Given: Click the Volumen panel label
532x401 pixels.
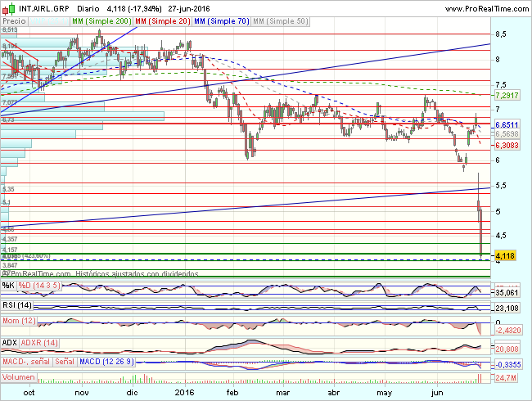Looking at the screenshot, I should pos(19,376).
